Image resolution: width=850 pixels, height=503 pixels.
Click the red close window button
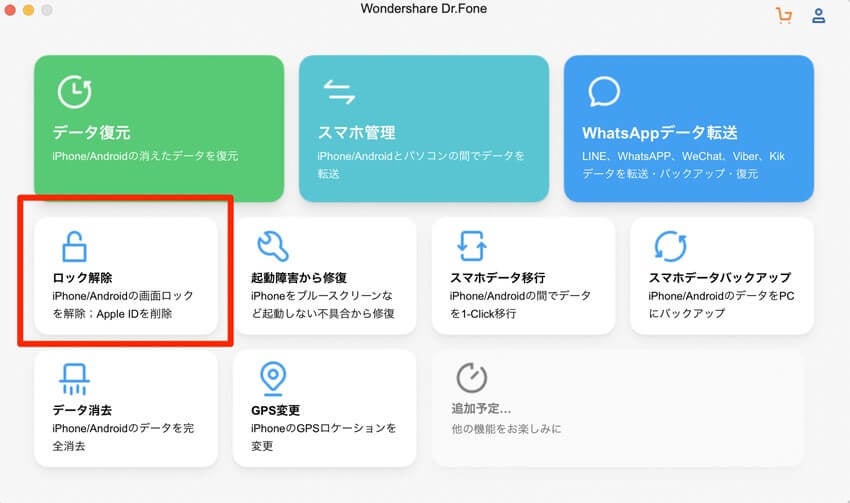click(10, 10)
